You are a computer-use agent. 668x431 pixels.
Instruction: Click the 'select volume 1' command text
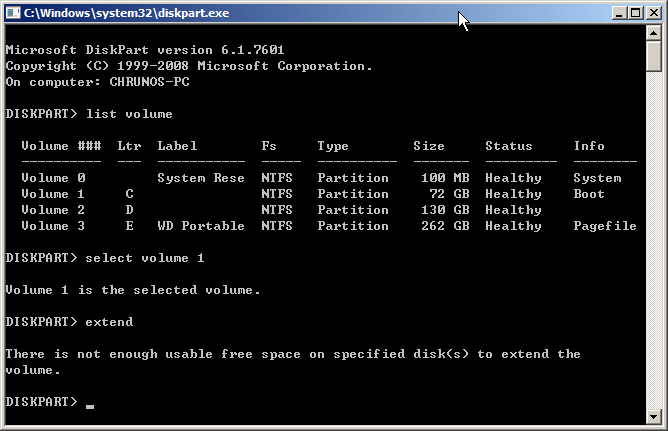146,258
